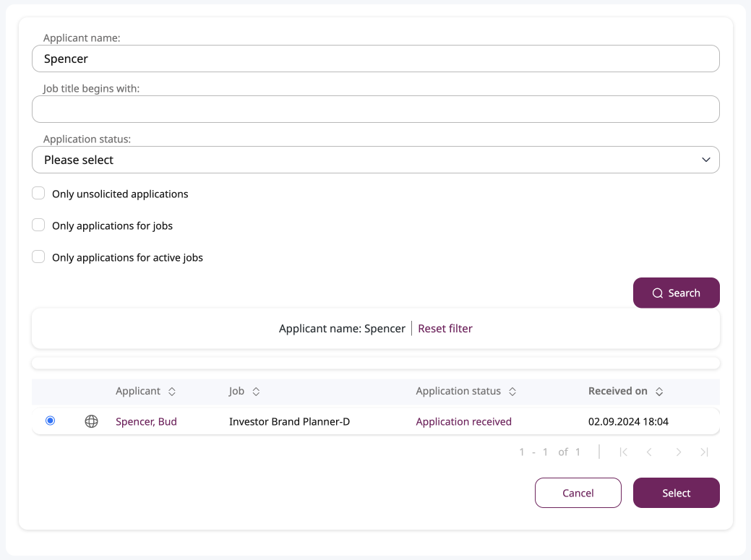
Task: Go to the first page of results
Action: [x=624, y=452]
